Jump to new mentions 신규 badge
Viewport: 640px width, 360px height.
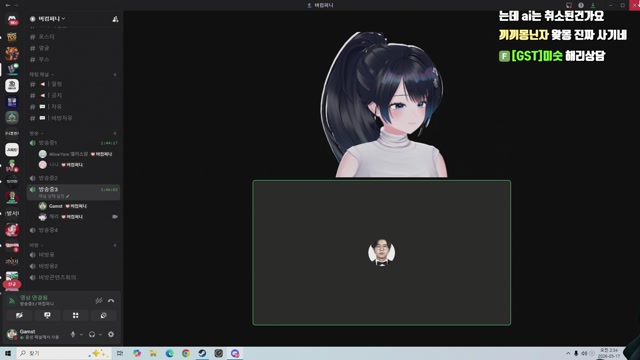coord(12,284)
